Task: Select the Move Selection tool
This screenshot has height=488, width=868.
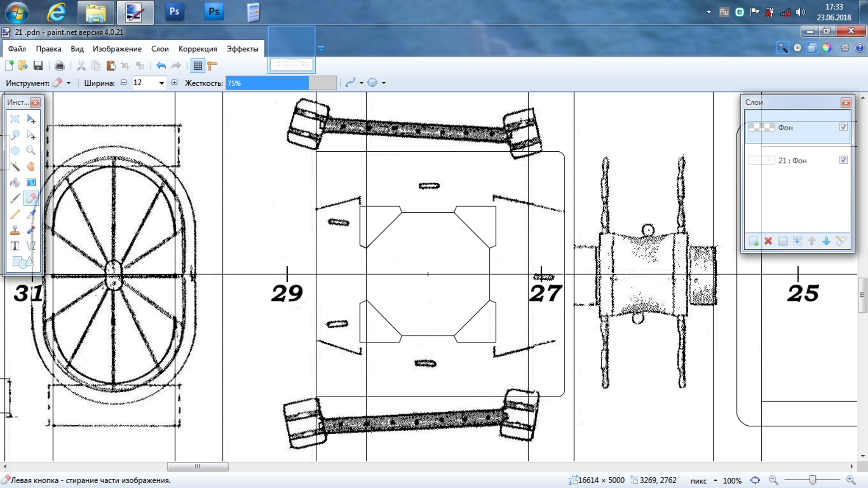Action: (x=31, y=135)
